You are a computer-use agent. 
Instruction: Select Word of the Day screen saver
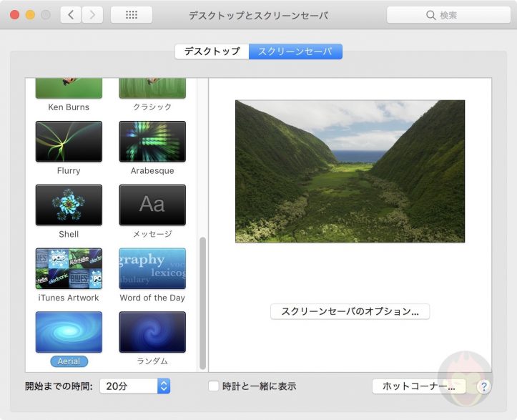click(x=152, y=268)
